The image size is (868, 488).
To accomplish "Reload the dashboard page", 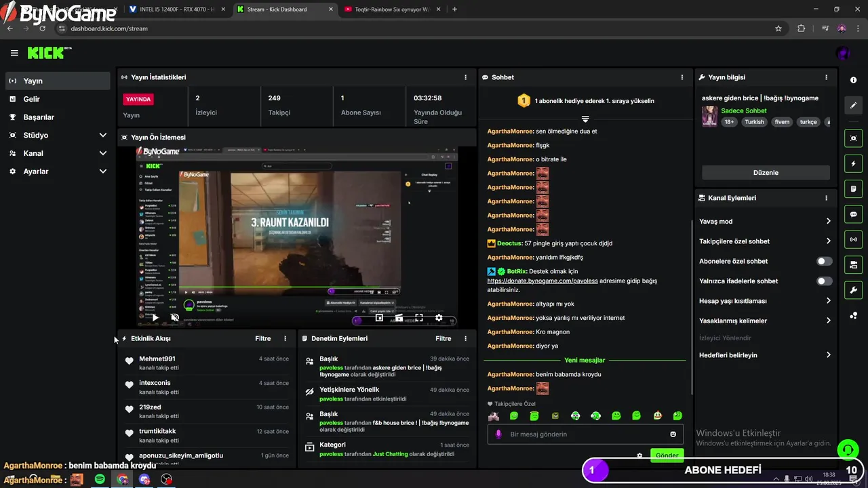I will click(42, 28).
